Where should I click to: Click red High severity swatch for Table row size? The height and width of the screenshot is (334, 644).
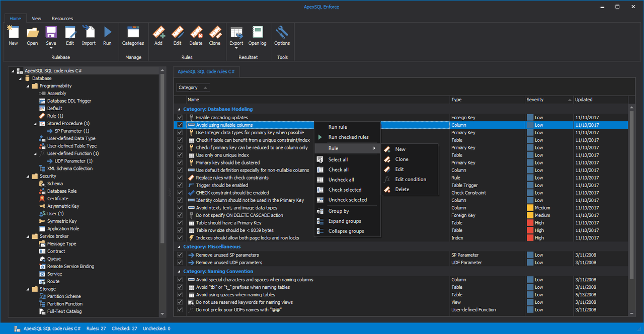click(530, 230)
